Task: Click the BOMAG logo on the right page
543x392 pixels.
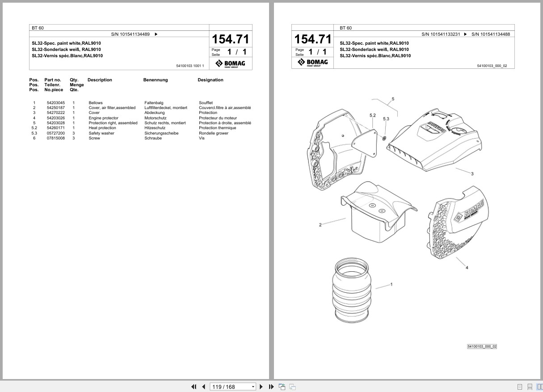Action: pyautogui.click(x=313, y=63)
